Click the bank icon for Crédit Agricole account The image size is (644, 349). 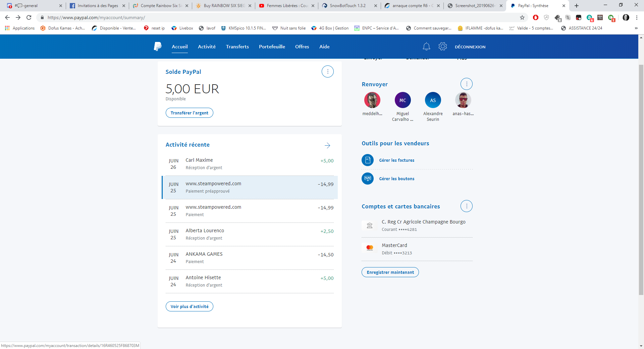370,226
